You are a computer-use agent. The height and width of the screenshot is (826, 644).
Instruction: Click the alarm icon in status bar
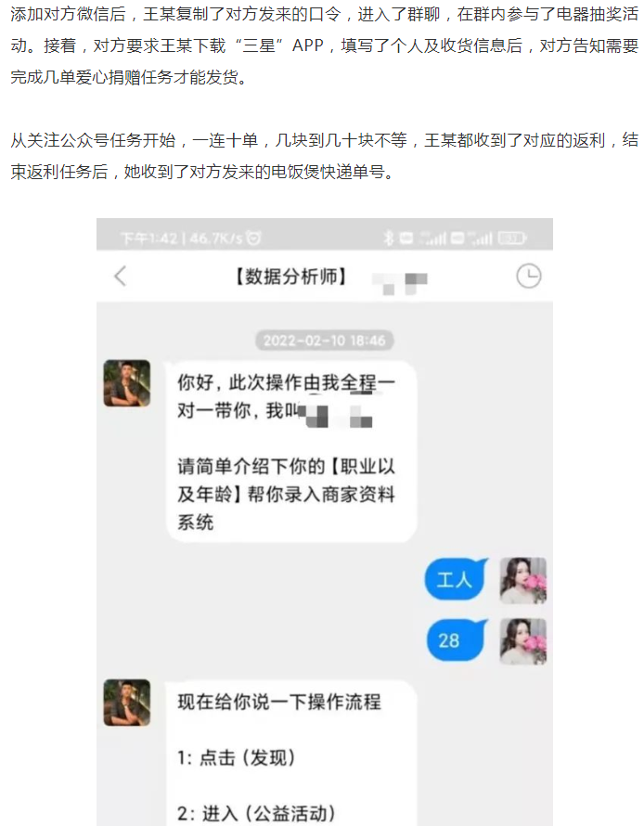point(254,239)
